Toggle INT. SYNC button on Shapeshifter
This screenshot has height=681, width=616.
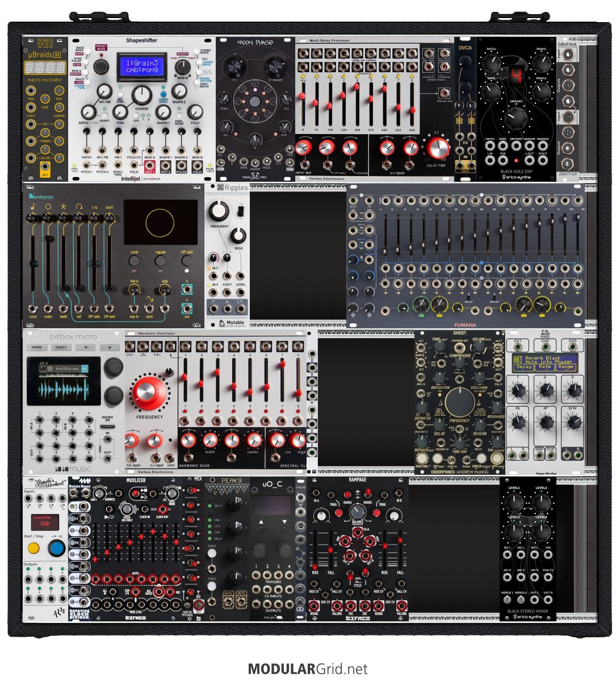(120, 94)
